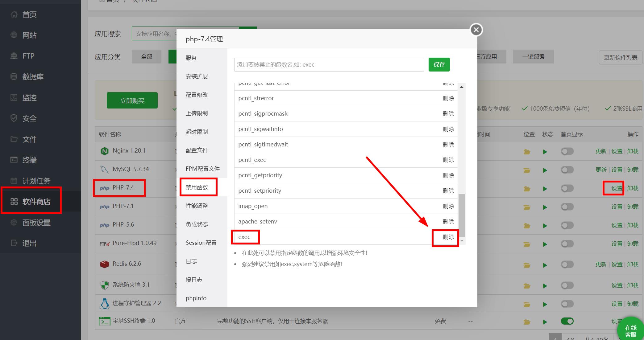Screen dimensions: 644x340
Task: Delete the imap_open function entry
Action: point(448,206)
